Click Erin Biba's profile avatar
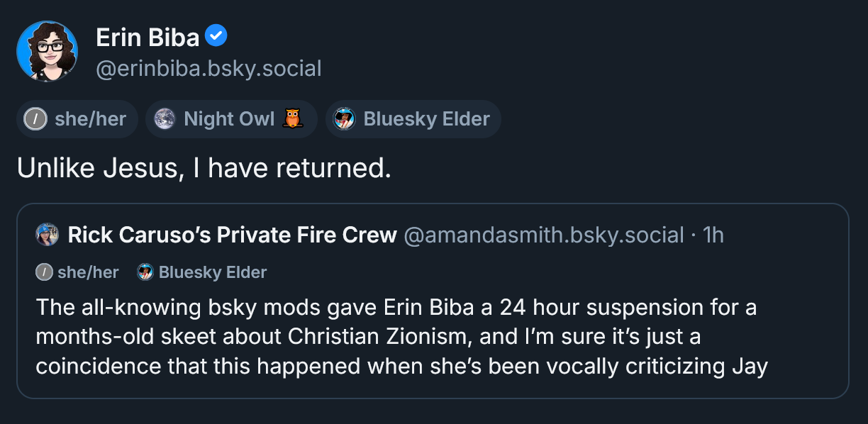The image size is (868, 424). click(x=47, y=50)
